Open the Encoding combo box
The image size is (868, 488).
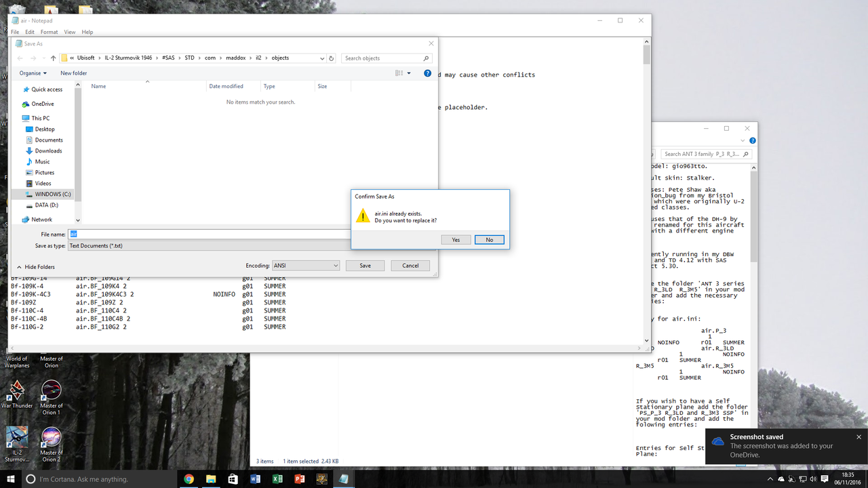coord(305,266)
